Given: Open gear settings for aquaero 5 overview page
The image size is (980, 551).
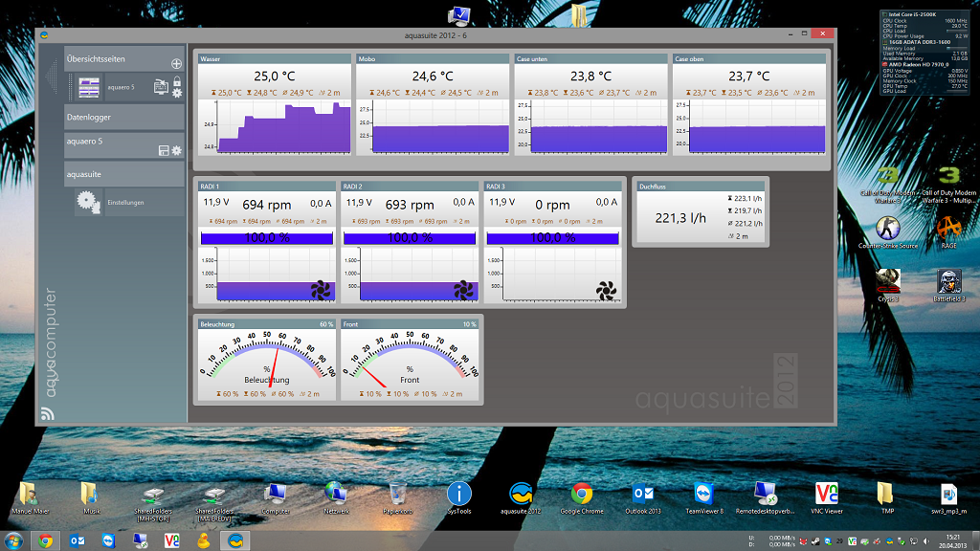Looking at the screenshot, I should pos(176,94).
